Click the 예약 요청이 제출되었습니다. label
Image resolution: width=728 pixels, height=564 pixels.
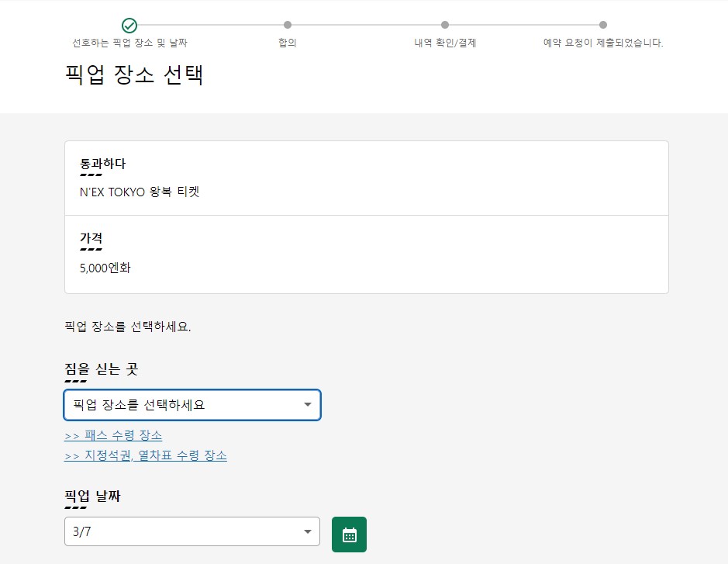[x=603, y=43]
